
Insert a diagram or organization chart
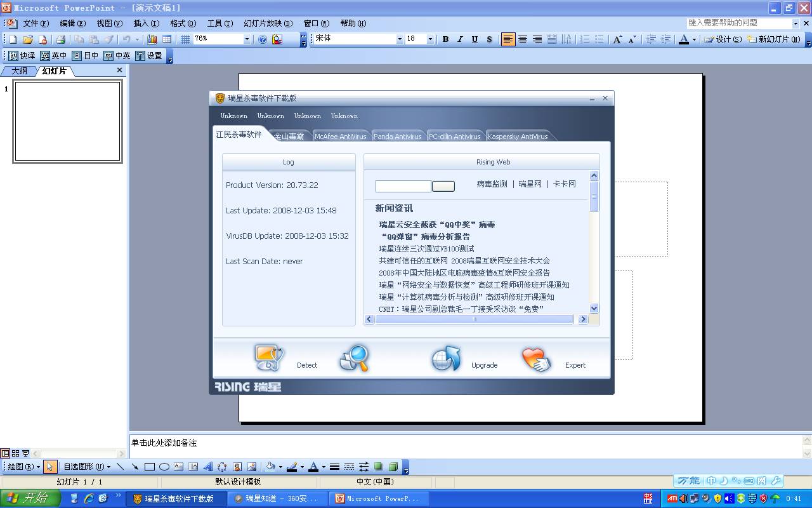(222, 467)
